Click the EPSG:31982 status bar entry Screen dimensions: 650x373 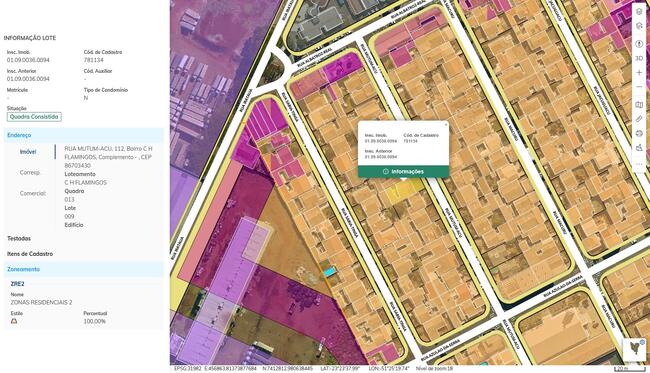[x=188, y=368]
